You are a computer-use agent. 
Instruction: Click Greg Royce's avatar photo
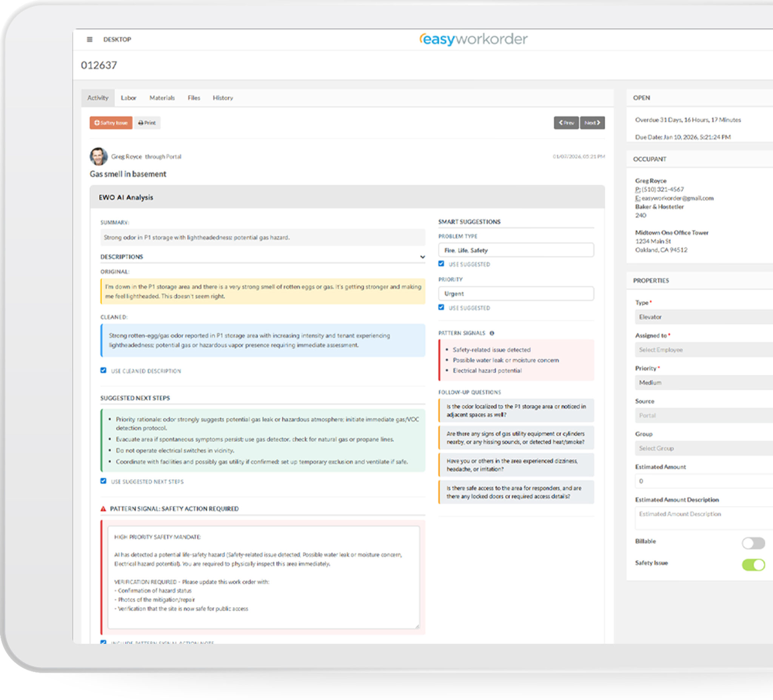point(99,156)
